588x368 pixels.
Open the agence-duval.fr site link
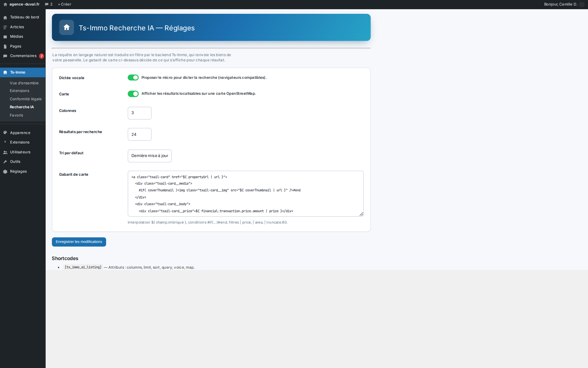click(24, 4)
